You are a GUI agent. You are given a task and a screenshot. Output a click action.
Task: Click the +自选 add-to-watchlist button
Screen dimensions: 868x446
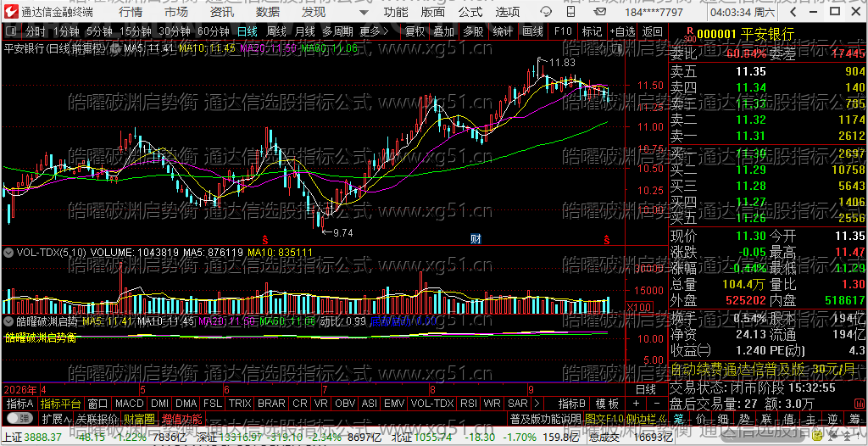pyautogui.click(x=623, y=31)
